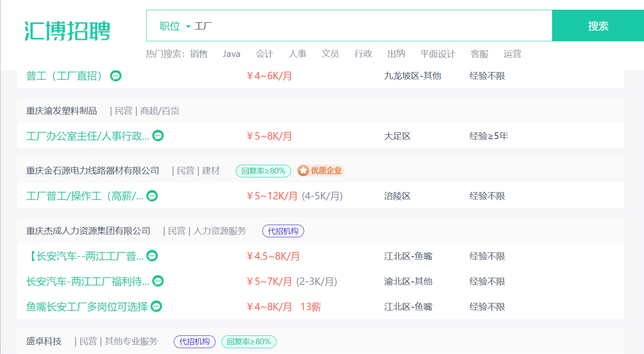Click 回复率≥80% tag for 盛卓科技
Screen dimensions: 644x354
point(249,342)
